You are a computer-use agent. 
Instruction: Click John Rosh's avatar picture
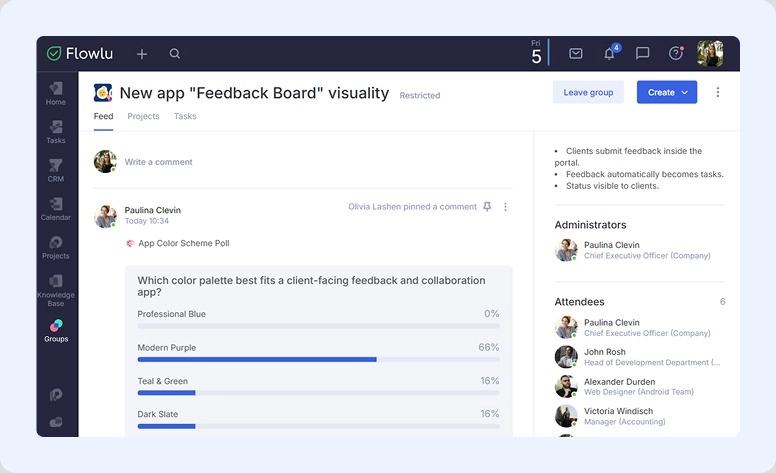point(566,357)
